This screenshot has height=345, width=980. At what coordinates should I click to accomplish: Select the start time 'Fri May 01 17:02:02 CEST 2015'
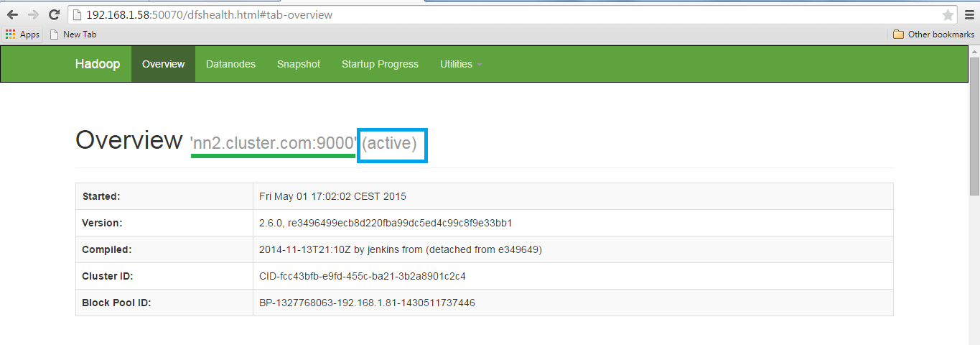click(332, 196)
